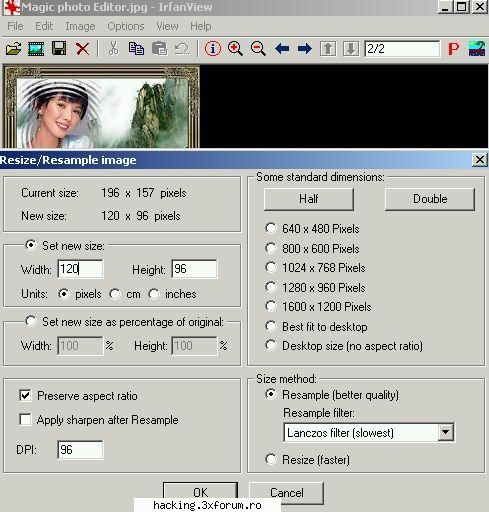Click the Open folder toolbar icon
Screen dimensions: 489x512
coord(14,49)
